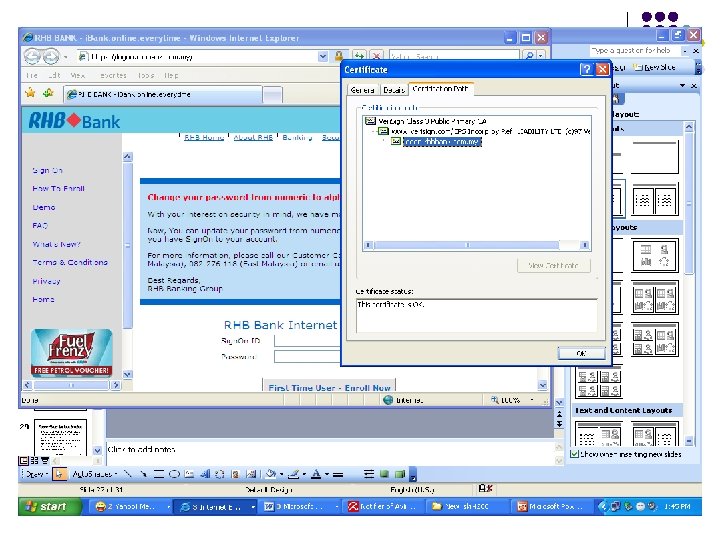Open recent pages dropdown next to IE forward arrow
Viewport: 720px width, 540px height.
pyautogui.click(x=66, y=57)
